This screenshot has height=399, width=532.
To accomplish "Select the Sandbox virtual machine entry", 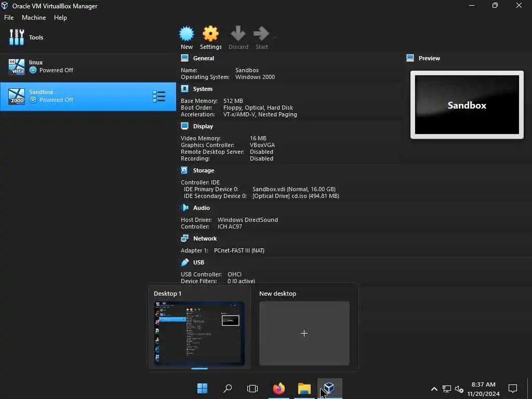I will (88, 96).
